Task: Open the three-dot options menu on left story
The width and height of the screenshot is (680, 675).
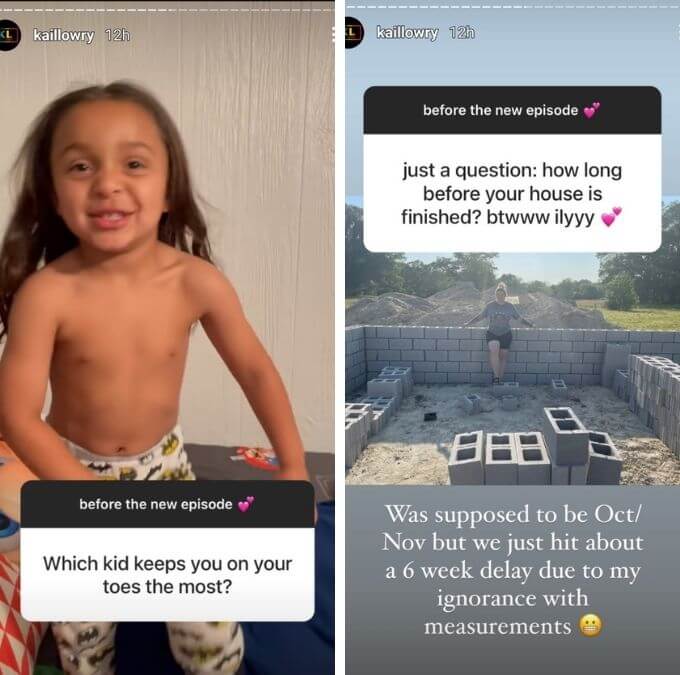Action: click(333, 35)
